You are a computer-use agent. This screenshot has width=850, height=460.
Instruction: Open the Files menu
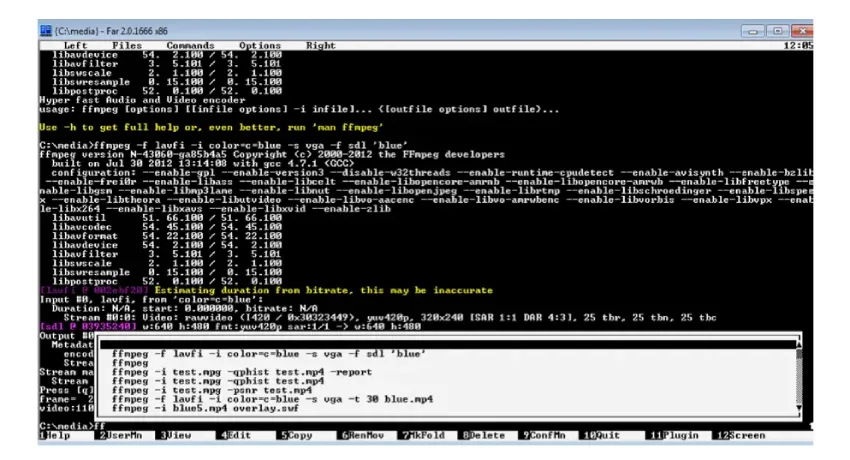coord(127,45)
